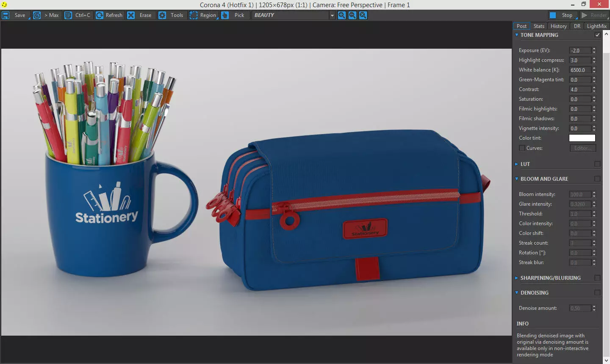Open the History tab
The height and width of the screenshot is (364, 610).
click(x=558, y=26)
